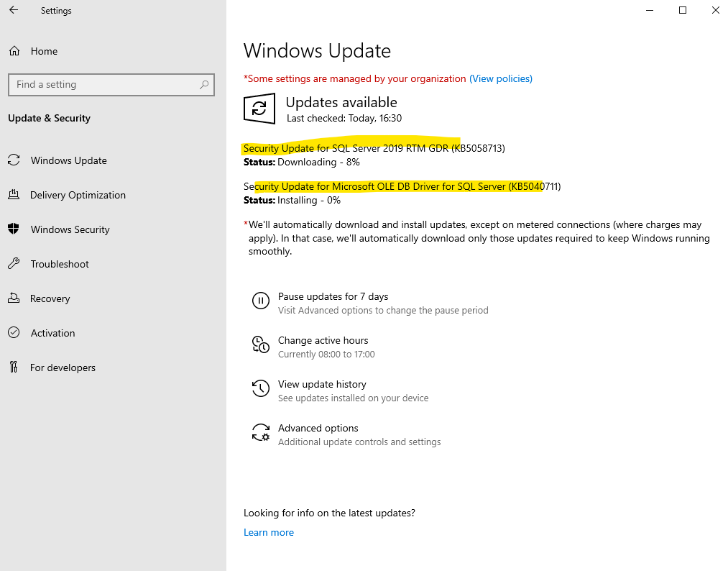Select the KB5058713 SQL Server 2019 update title
Screen dimensions: 728x571
374,148
